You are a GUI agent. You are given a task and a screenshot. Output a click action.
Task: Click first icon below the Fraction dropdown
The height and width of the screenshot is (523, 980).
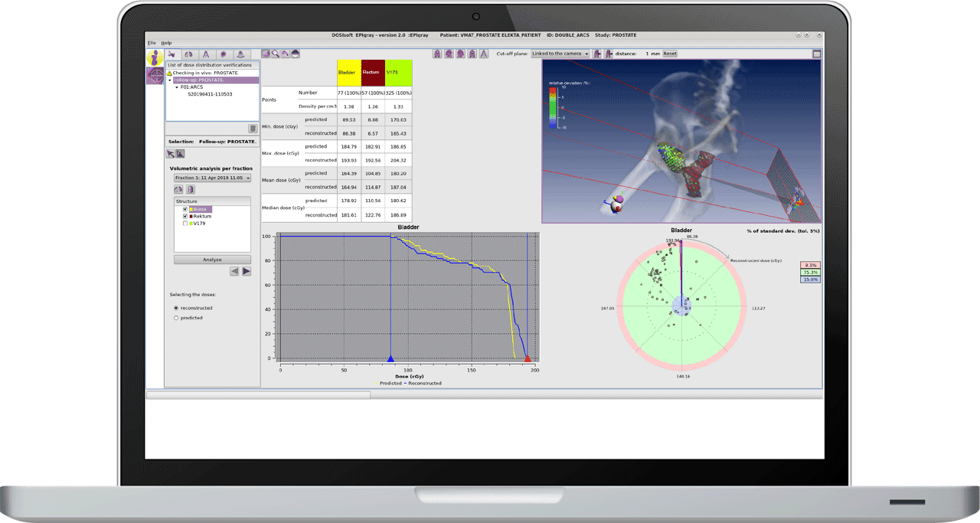178,189
